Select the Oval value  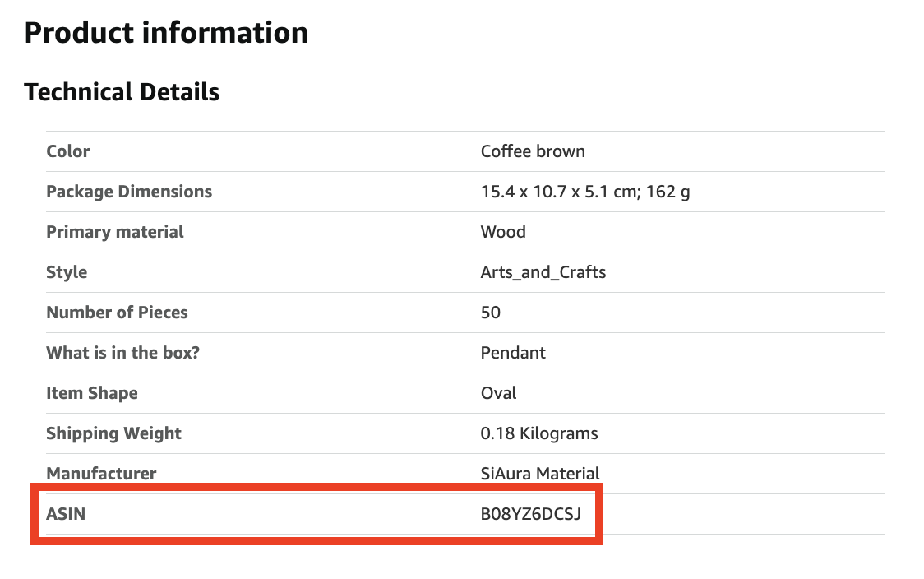498,393
